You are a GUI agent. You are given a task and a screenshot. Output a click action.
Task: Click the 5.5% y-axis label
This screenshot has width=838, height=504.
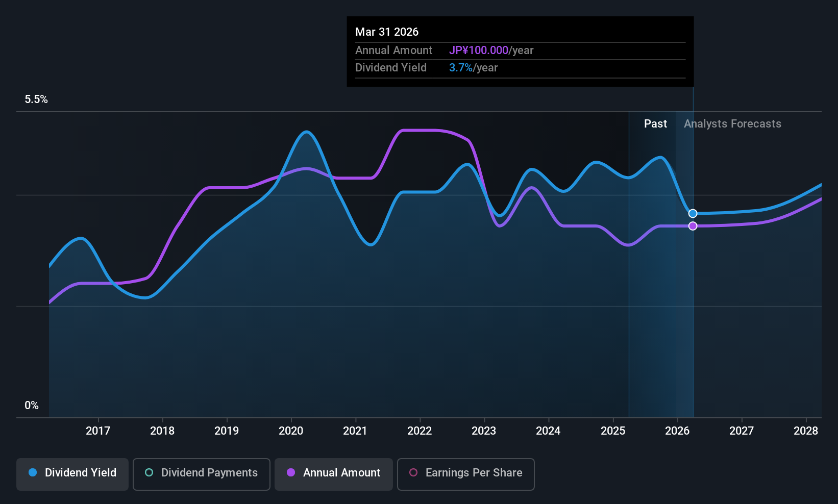tap(36, 99)
